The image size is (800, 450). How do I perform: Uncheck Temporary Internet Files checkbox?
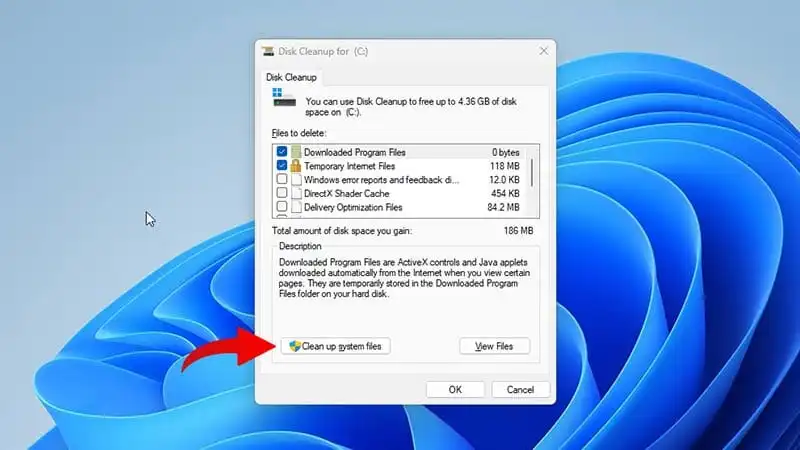(x=282, y=165)
